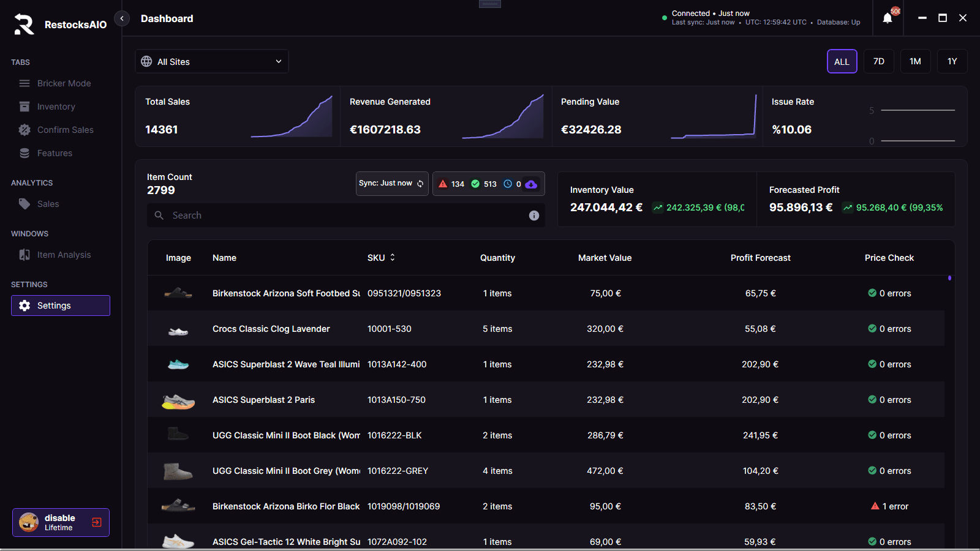
Task: Click SKU 10001-530 cell
Action: 390,329
